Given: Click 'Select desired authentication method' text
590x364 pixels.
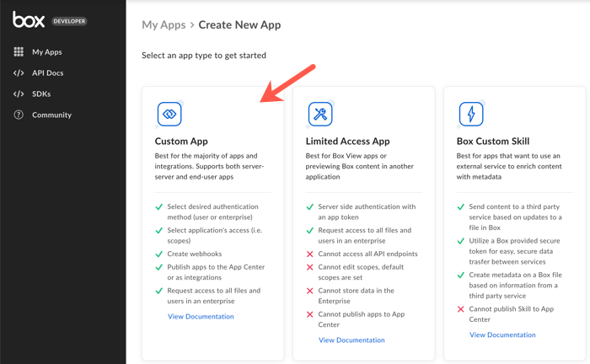Looking at the screenshot, I should pos(212,211).
